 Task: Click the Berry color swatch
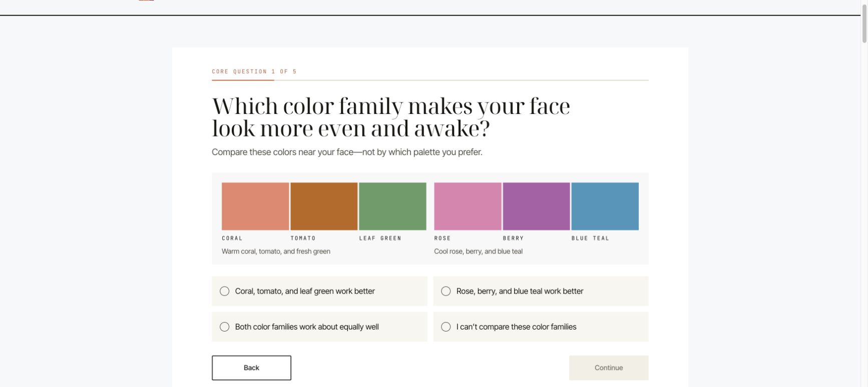536,206
